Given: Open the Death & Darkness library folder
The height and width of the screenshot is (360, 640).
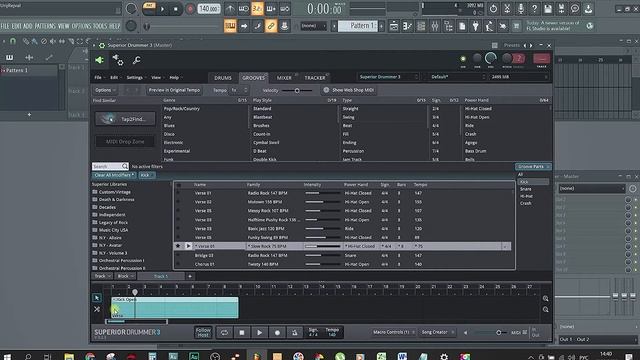Looking at the screenshot, I should pyautogui.click(x=116, y=200).
